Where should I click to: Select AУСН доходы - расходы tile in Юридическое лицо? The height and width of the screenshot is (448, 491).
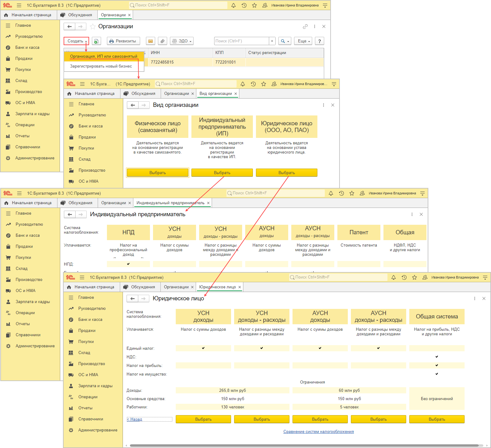[x=379, y=316]
